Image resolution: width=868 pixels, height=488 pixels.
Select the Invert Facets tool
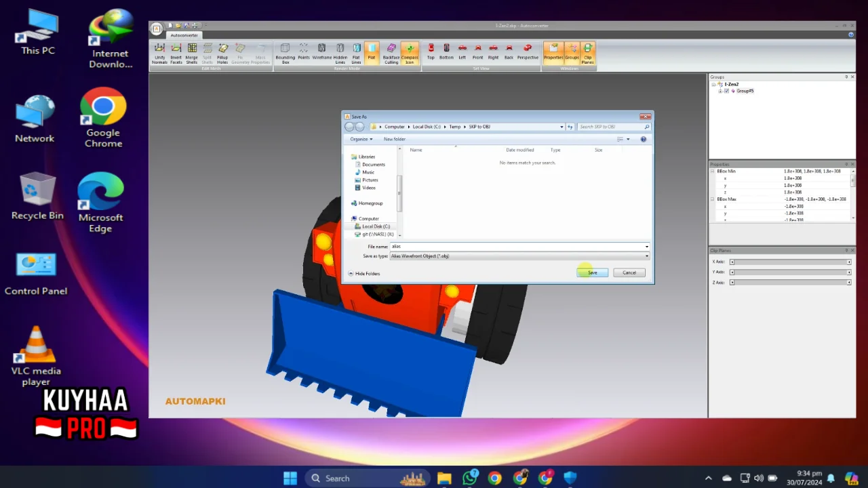176,53
